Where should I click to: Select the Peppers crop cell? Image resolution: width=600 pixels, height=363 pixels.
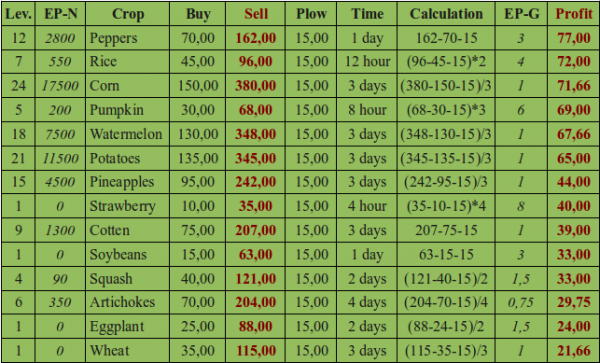(127, 38)
